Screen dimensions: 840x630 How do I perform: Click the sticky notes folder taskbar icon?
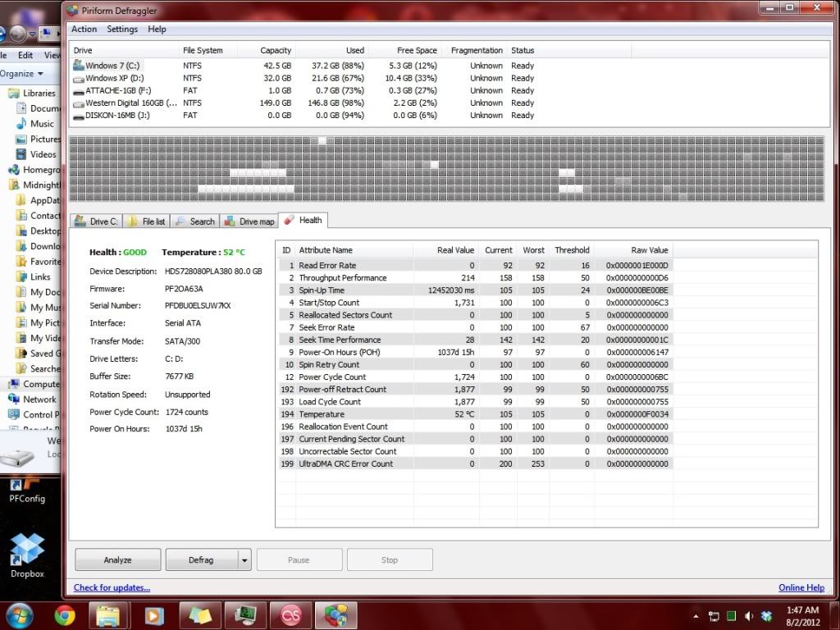tap(199, 615)
